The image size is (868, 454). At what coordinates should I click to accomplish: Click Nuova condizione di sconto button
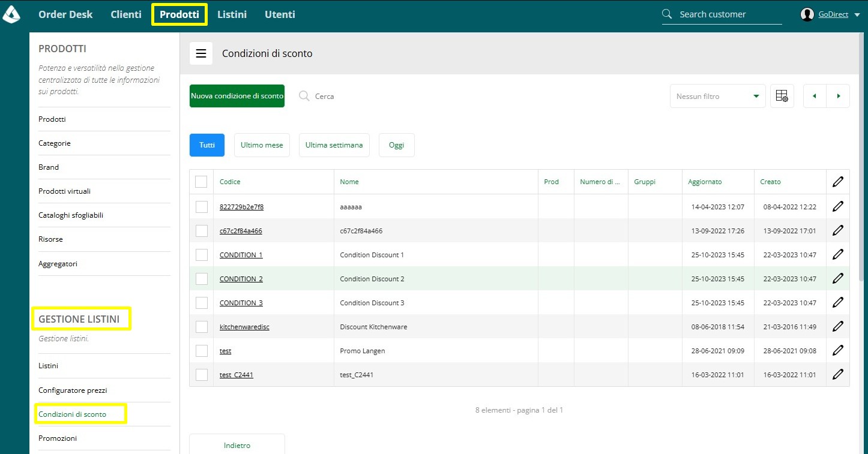(x=237, y=96)
